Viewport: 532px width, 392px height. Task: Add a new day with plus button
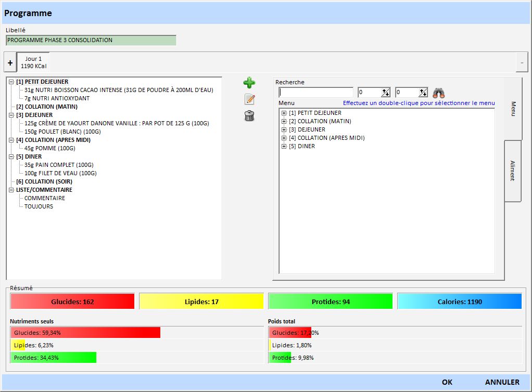(x=10, y=62)
